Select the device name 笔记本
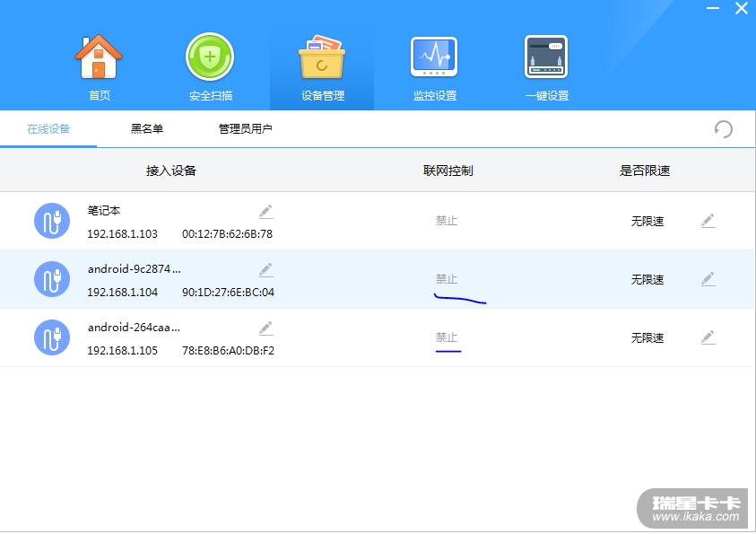 click(104, 211)
